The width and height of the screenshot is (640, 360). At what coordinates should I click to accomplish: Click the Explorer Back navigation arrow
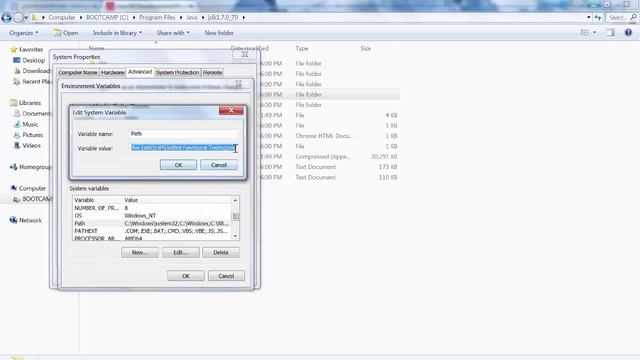(x=6, y=18)
